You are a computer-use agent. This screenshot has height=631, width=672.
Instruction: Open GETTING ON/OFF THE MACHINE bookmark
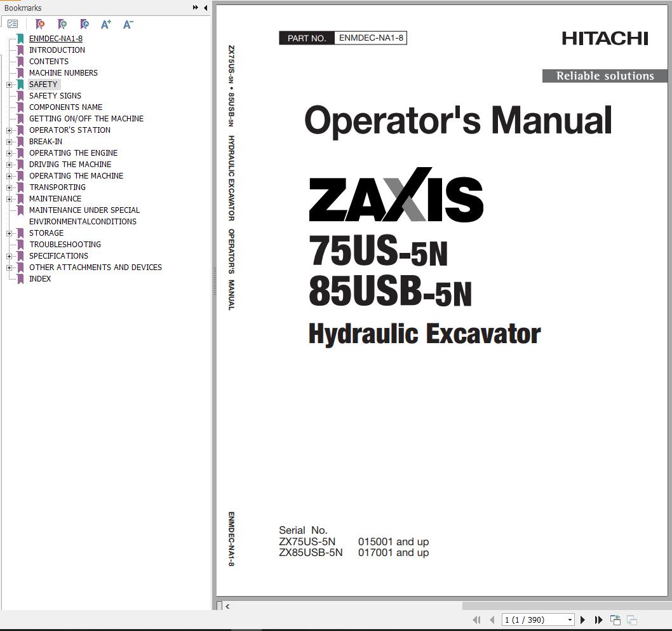(86, 119)
